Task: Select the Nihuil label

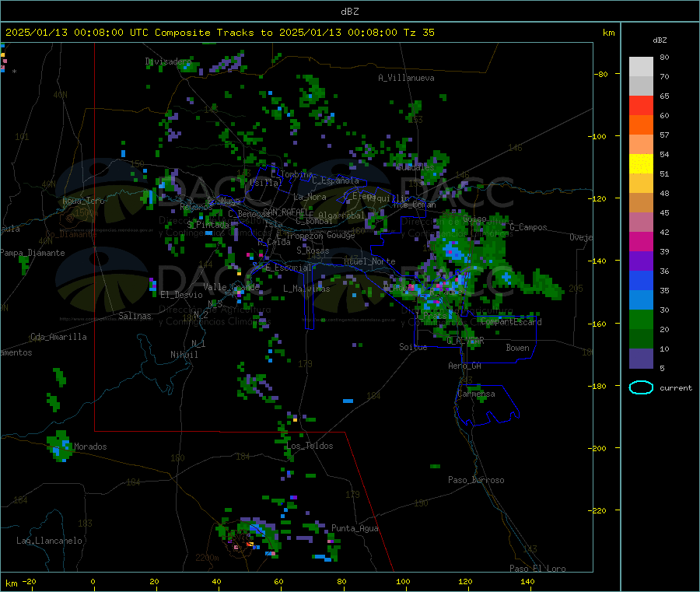Action: pyautogui.click(x=184, y=355)
